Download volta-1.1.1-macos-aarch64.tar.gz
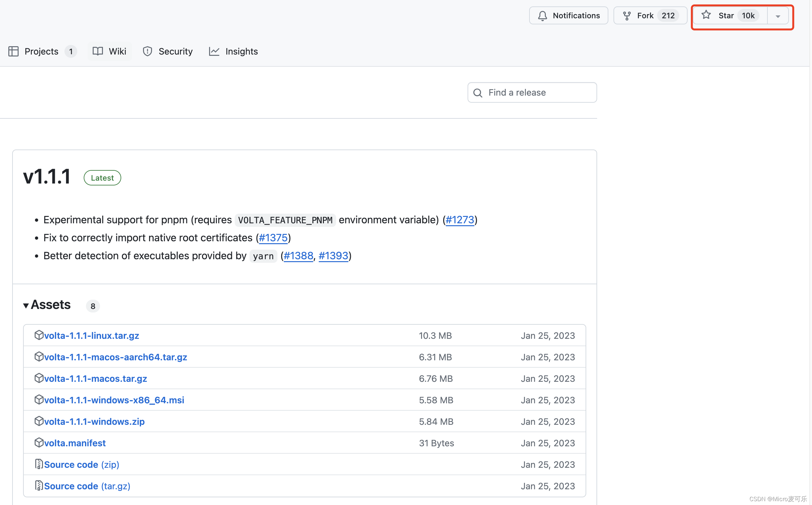This screenshot has height=505, width=812. coord(115,357)
